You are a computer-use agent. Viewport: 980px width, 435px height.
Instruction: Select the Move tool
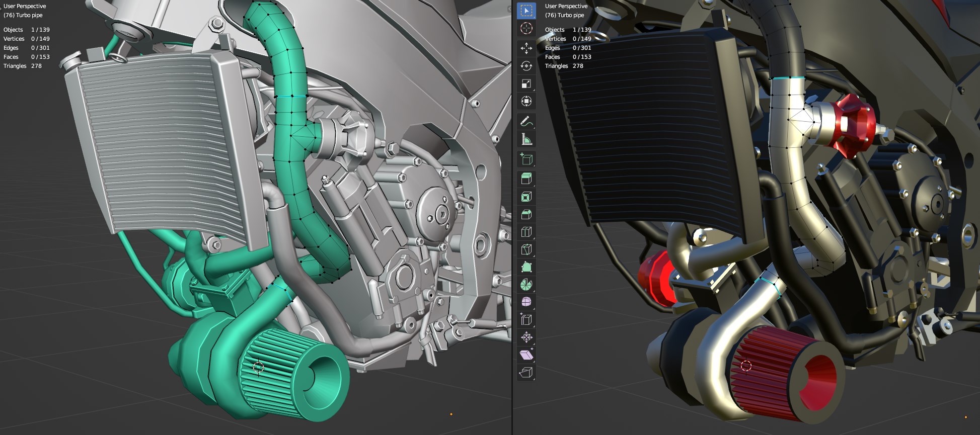[526, 48]
